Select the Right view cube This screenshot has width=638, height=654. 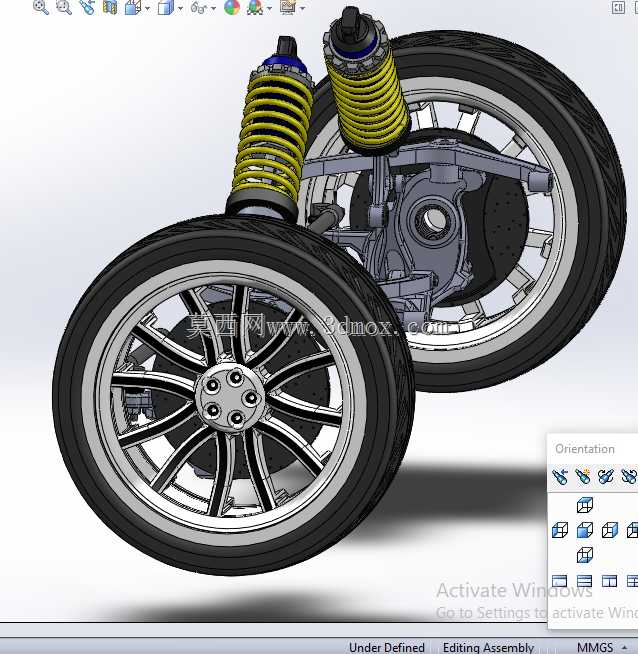point(610,530)
